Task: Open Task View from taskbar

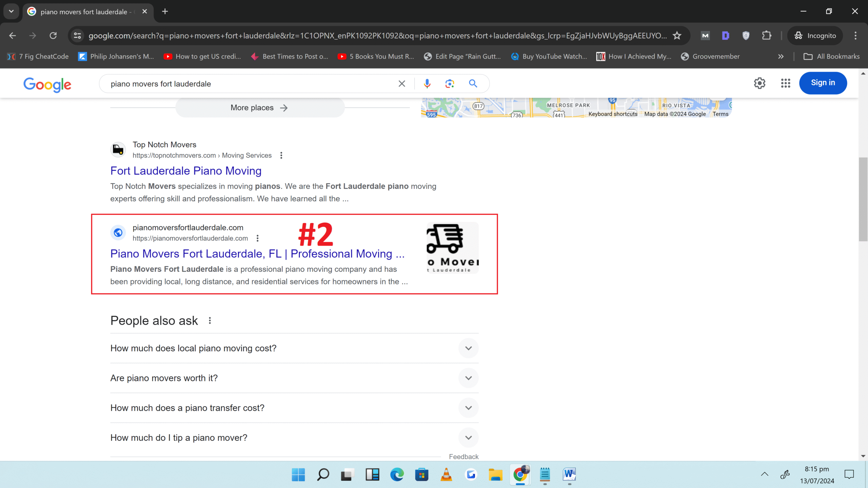Action: 348,474
